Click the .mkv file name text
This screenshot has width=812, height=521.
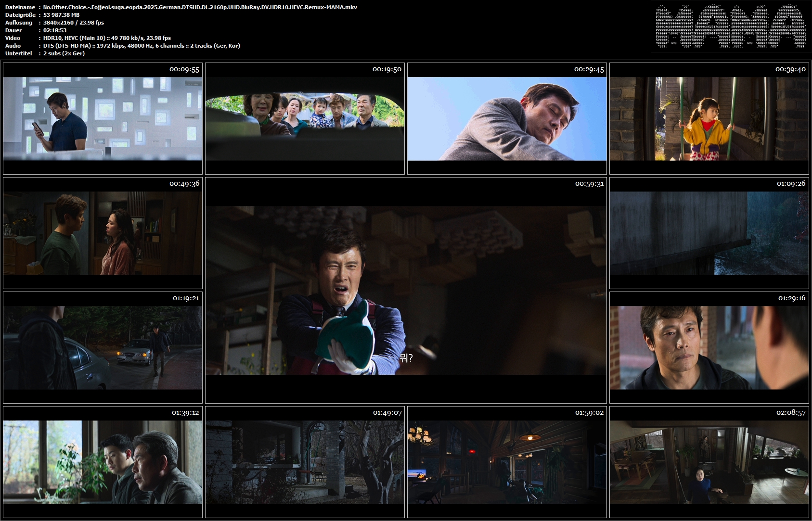pos(200,7)
